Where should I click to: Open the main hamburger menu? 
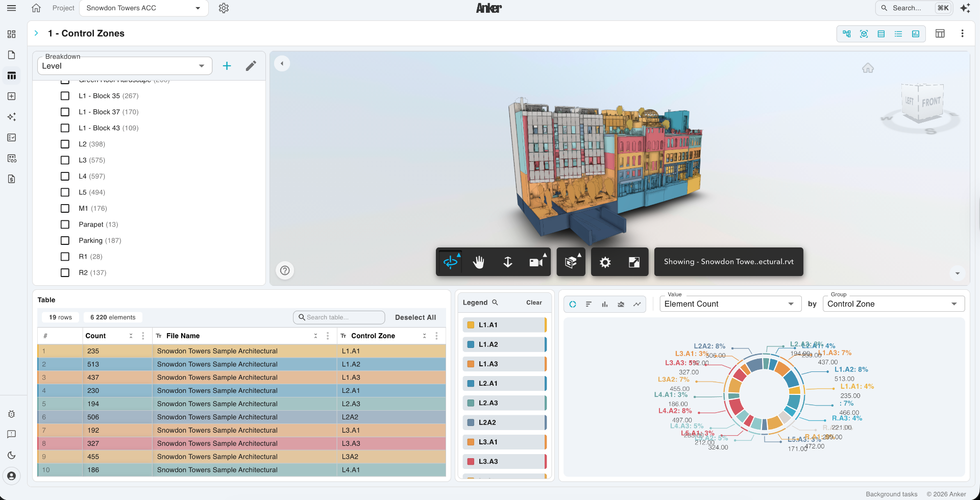[11, 8]
